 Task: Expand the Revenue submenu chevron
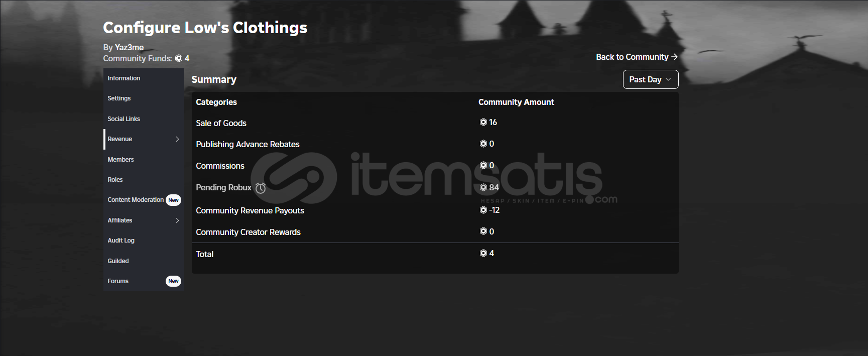177,139
